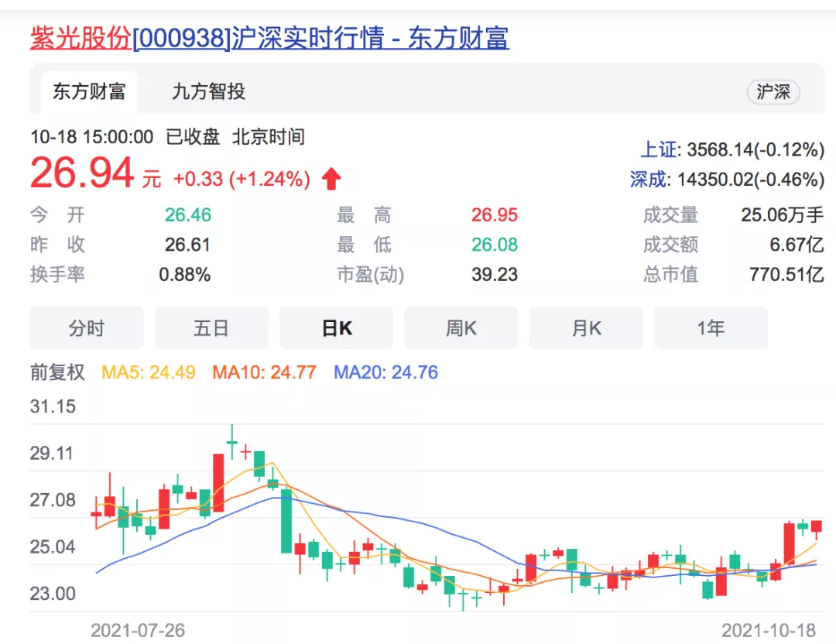Click the blue MA20 indicator label
This screenshot has width=836, height=644.
click(x=385, y=372)
